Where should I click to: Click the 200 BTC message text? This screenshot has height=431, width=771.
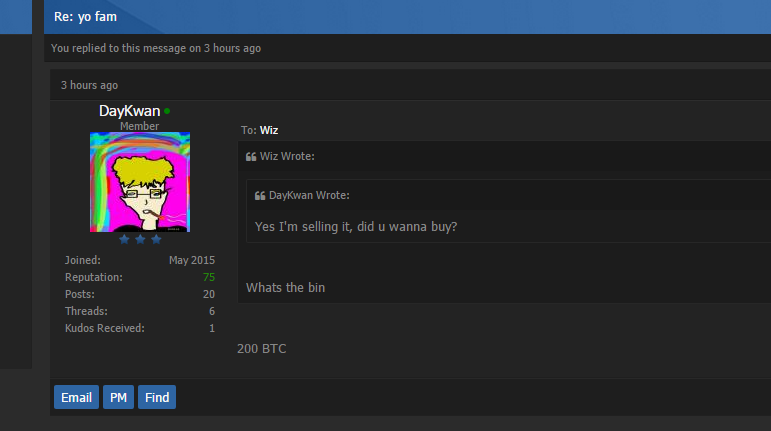tap(262, 348)
